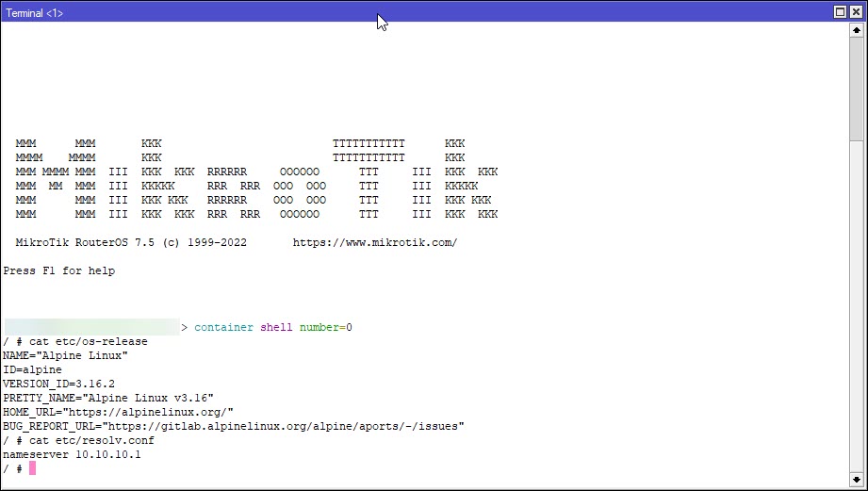
Task: Click the https://www.mikrotik.com/ text
Action: (x=375, y=242)
